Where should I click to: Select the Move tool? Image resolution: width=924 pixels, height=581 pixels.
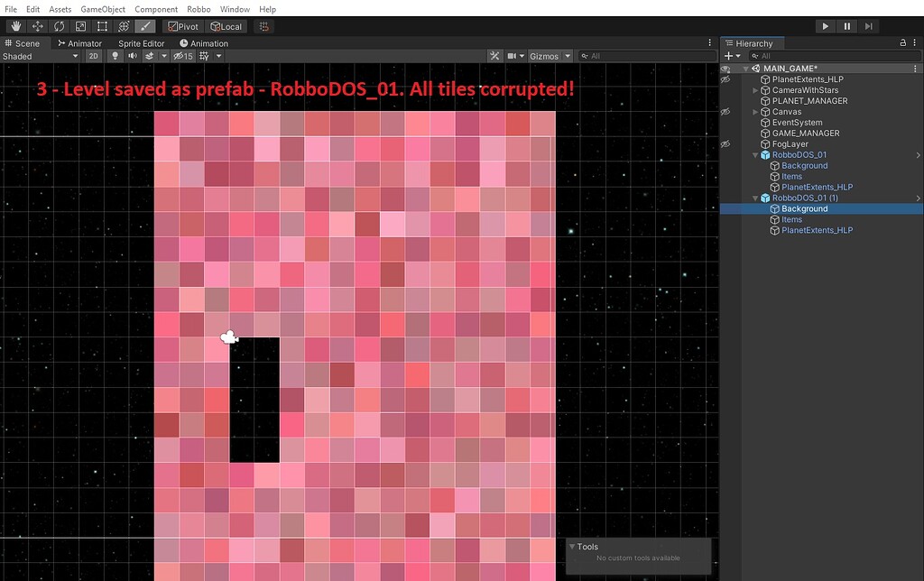[36, 25]
